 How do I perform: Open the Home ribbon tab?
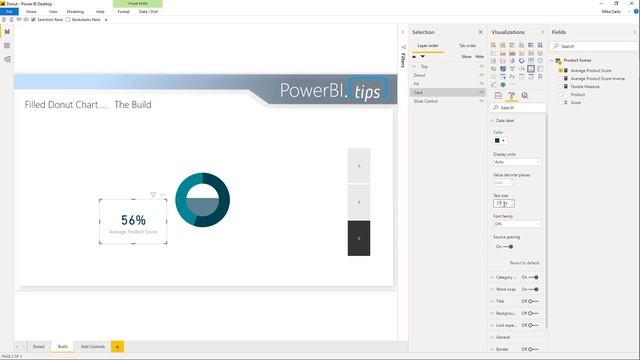[x=31, y=11]
